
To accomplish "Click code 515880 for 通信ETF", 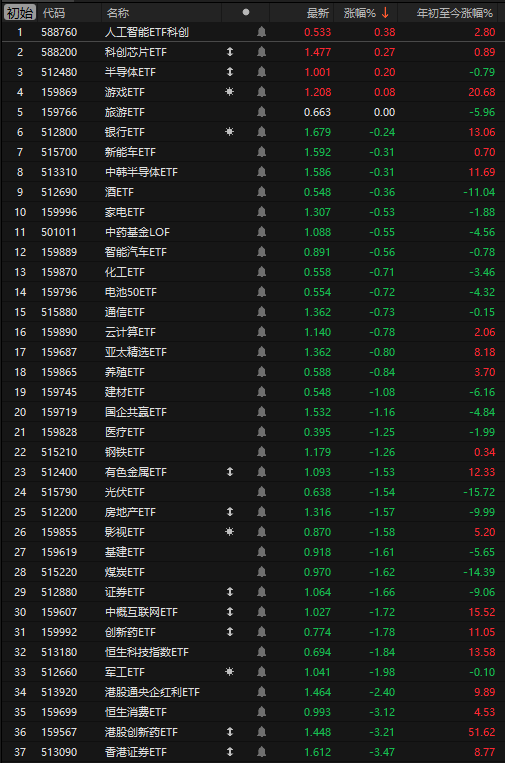I will click(x=59, y=312).
